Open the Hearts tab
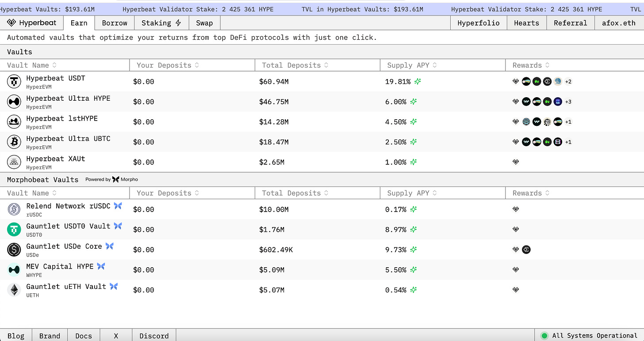644x341 pixels. (x=527, y=23)
